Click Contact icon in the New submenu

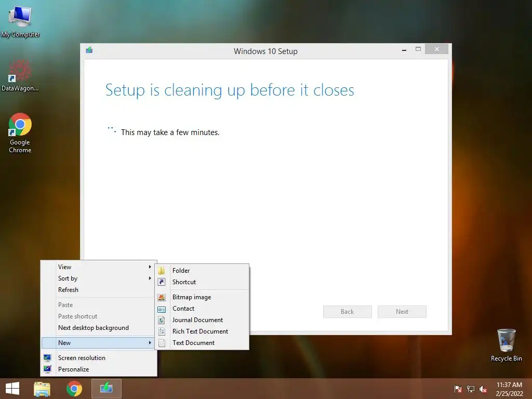(x=162, y=309)
